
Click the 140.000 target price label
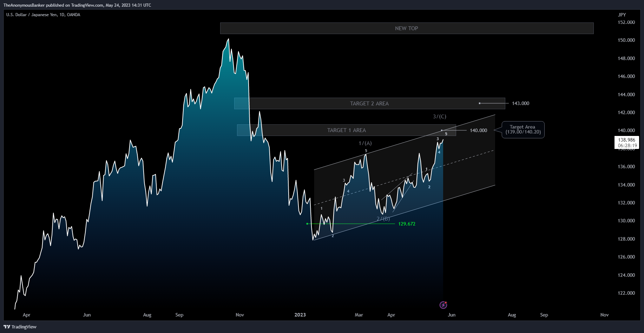coord(478,130)
